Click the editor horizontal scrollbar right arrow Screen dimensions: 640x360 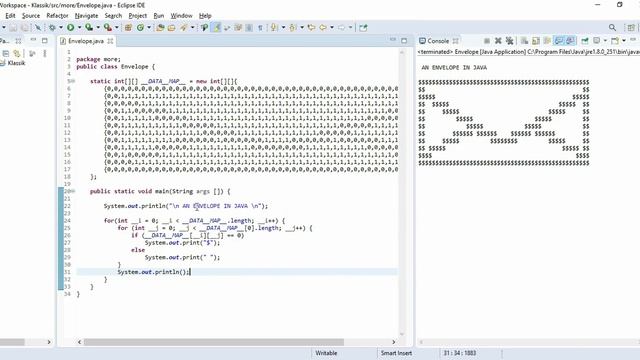(393, 342)
